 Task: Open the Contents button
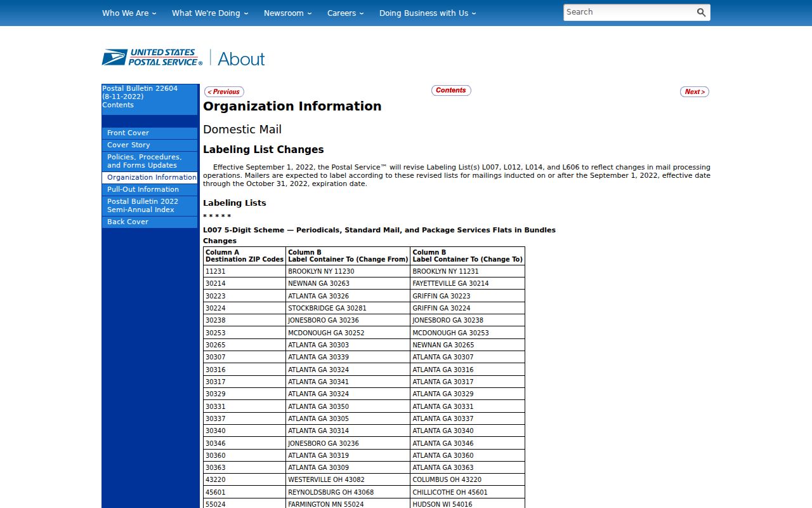[x=451, y=90]
